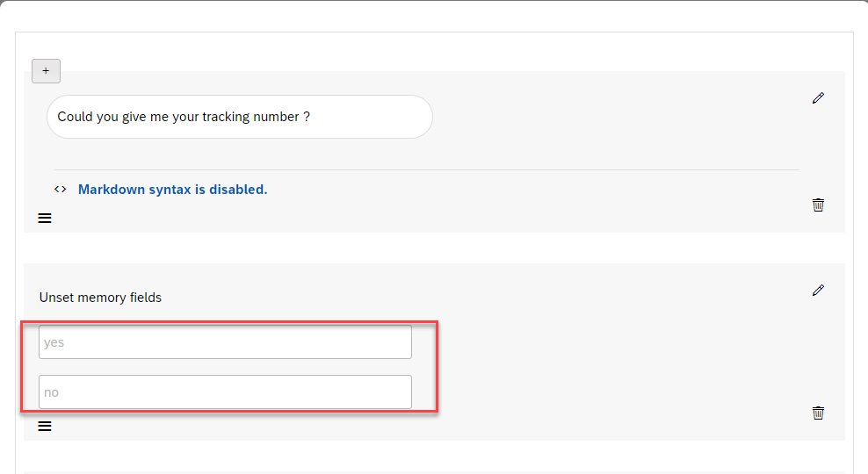868x474 pixels.
Task: Edit the Unset memory fields block
Action: coord(819,290)
